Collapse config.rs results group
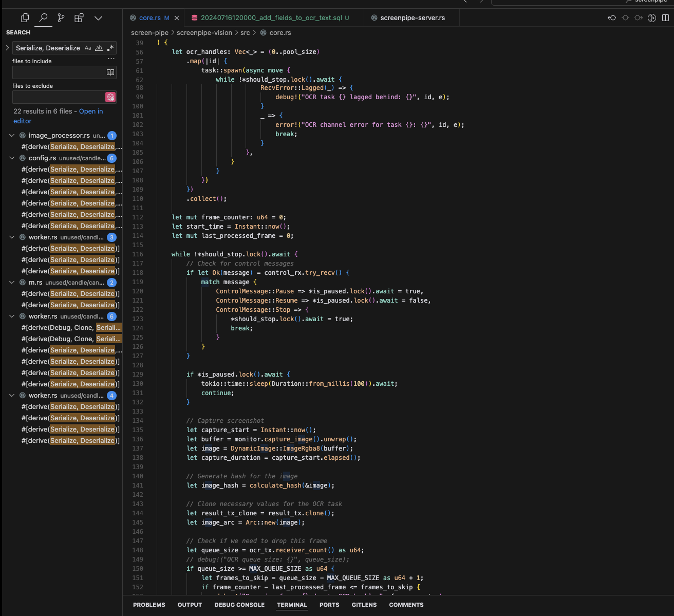The image size is (674, 616). pos(12,158)
